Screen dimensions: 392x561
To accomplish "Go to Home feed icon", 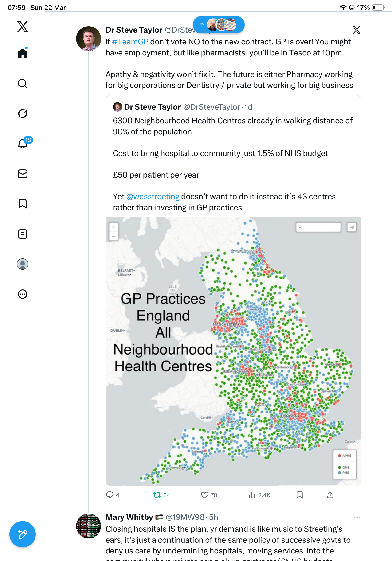I will click(23, 53).
